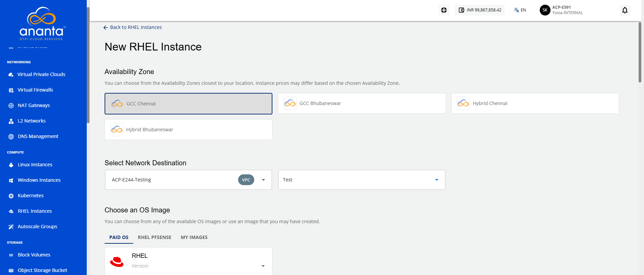Click the 'Availability Zone' section heading

[129, 72]
